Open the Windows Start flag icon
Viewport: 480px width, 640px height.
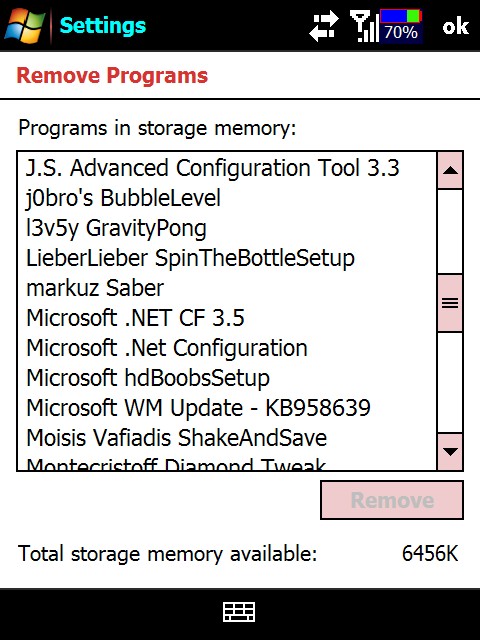click(x=25, y=26)
